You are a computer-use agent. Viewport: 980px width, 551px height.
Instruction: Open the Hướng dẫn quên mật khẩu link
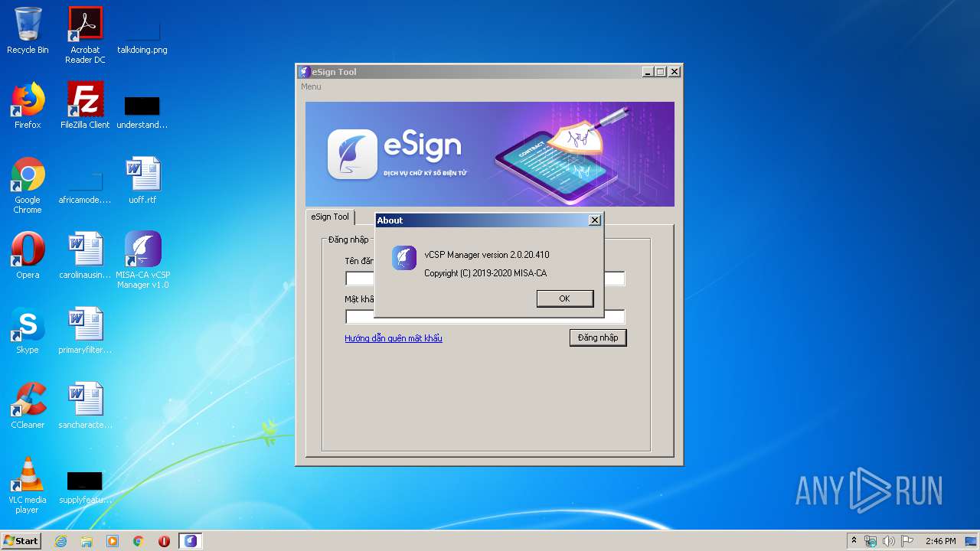click(394, 338)
